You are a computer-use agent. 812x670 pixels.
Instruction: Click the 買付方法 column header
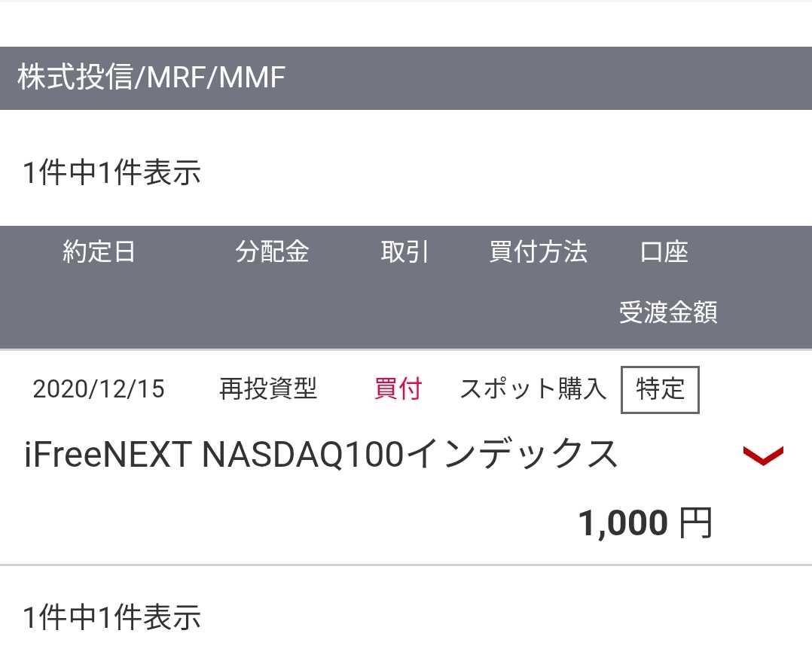click(538, 252)
